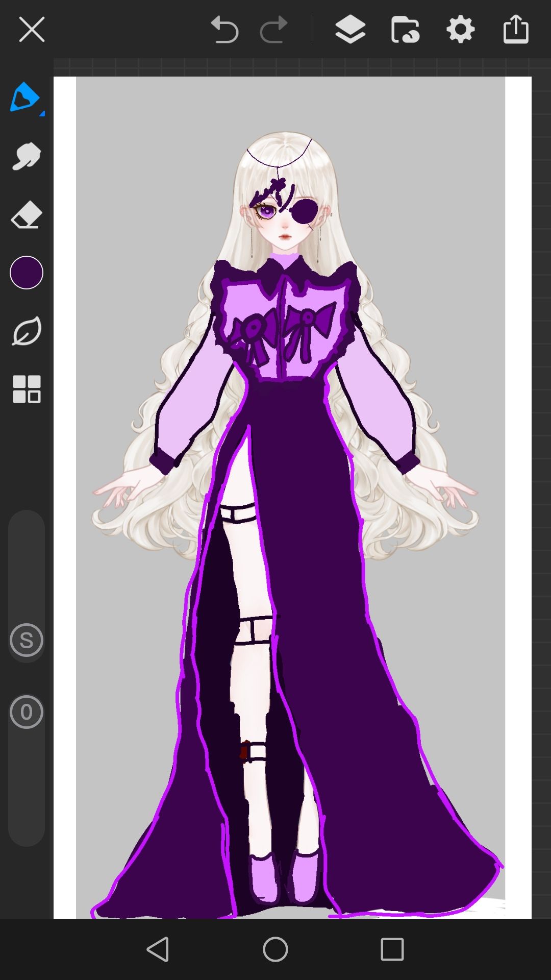
Task: Toggle the circled 0 button
Action: click(26, 712)
